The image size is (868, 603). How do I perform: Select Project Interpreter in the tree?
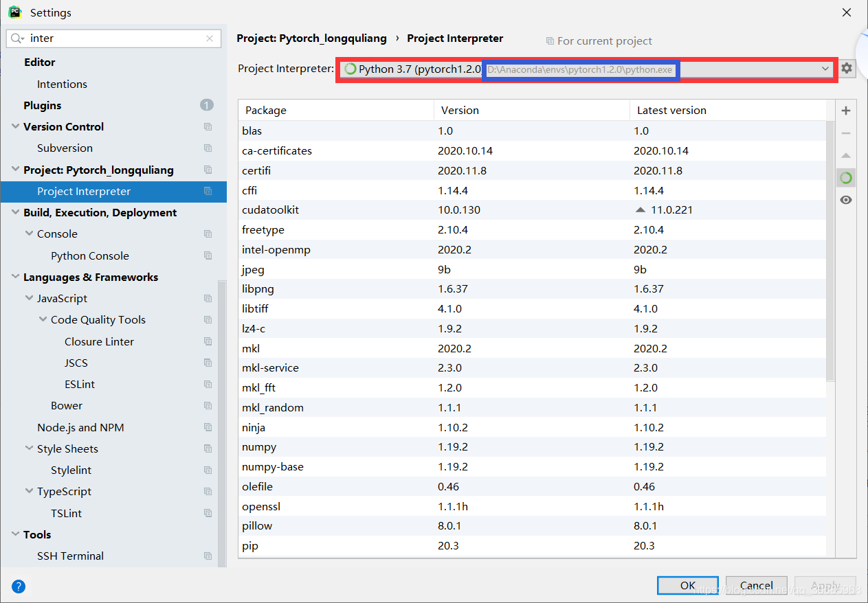[113, 192]
